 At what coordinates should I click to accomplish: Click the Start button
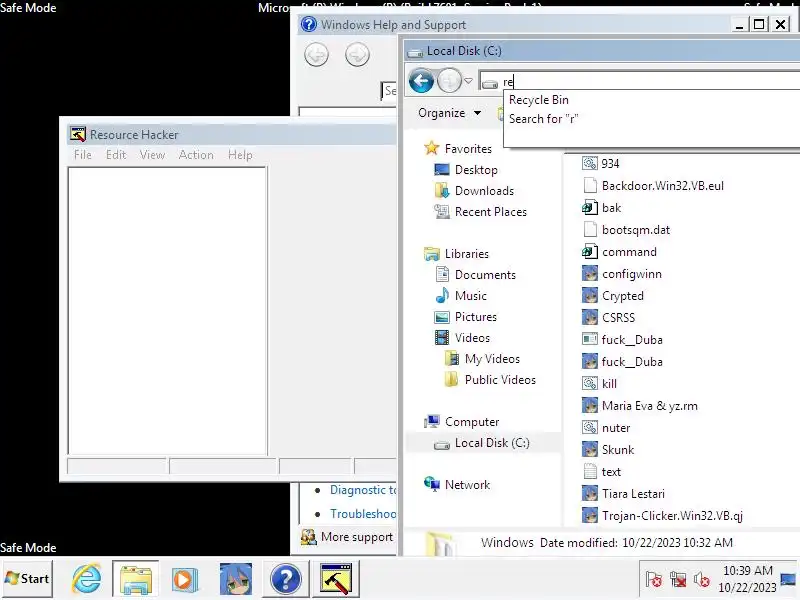[27, 579]
